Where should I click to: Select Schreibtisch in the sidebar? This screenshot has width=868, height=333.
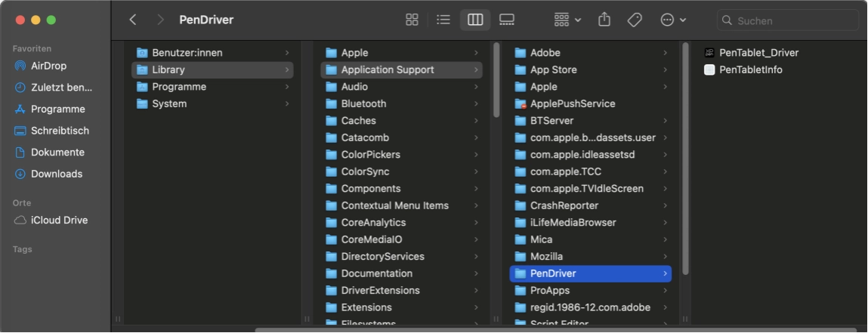(60, 131)
